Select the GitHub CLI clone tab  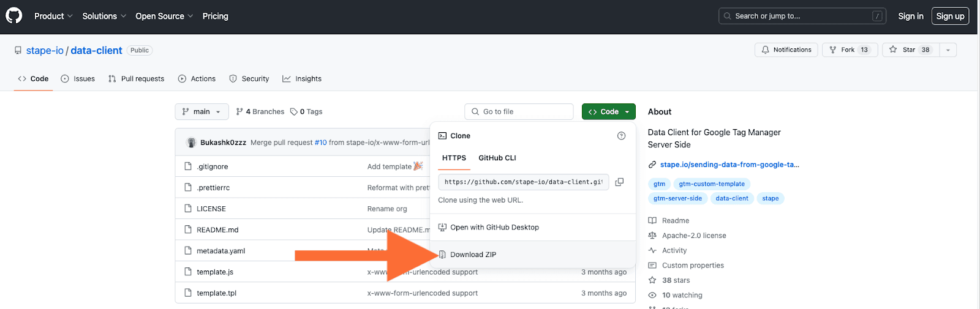click(x=497, y=158)
